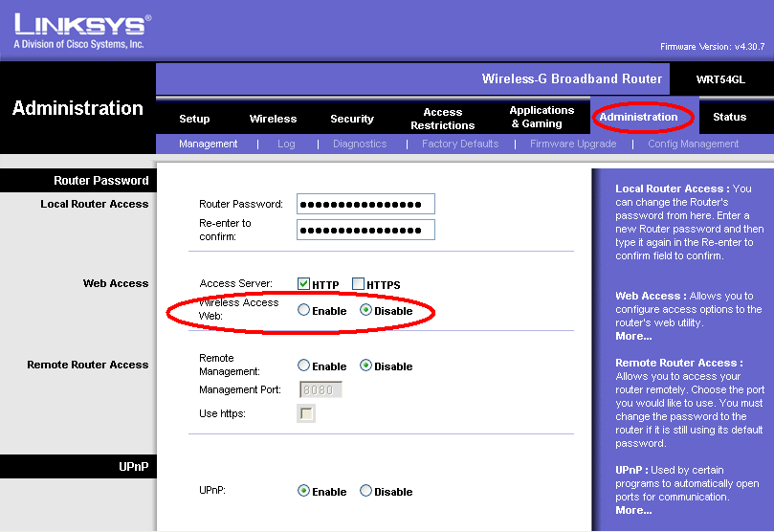774x532 pixels.
Task: Open the Firmware Upgrade sub-tab
Action: (573, 144)
